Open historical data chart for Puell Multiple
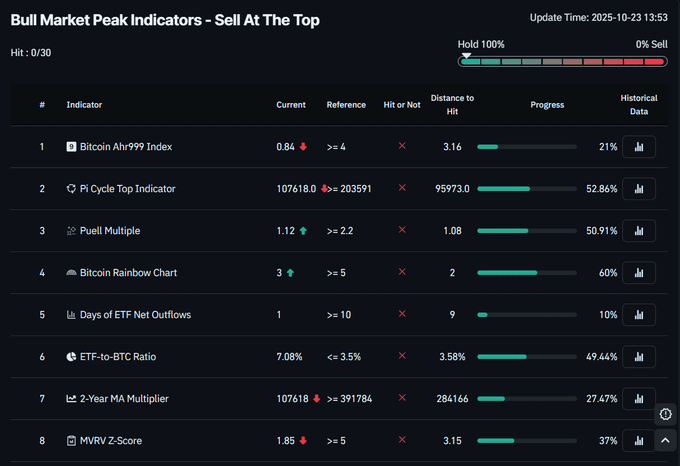The width and height of the screenshot is (680, 466). (638, 231)
